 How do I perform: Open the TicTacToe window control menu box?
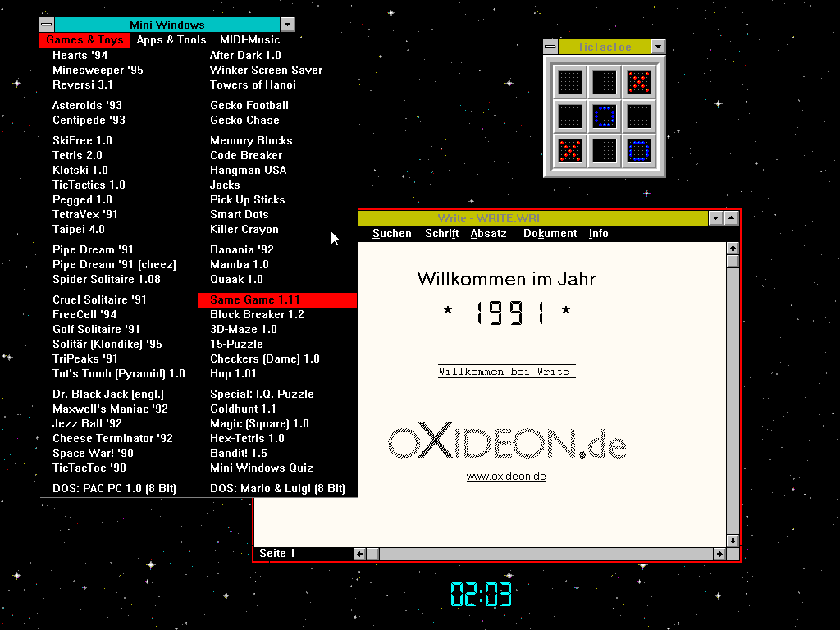click(x=550, y=47)
